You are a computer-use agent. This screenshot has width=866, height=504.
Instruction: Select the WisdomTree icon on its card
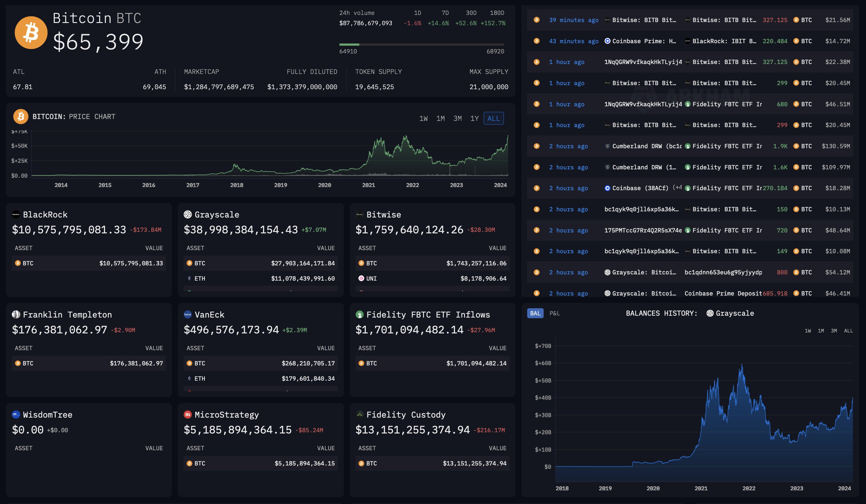coord(16,415)
